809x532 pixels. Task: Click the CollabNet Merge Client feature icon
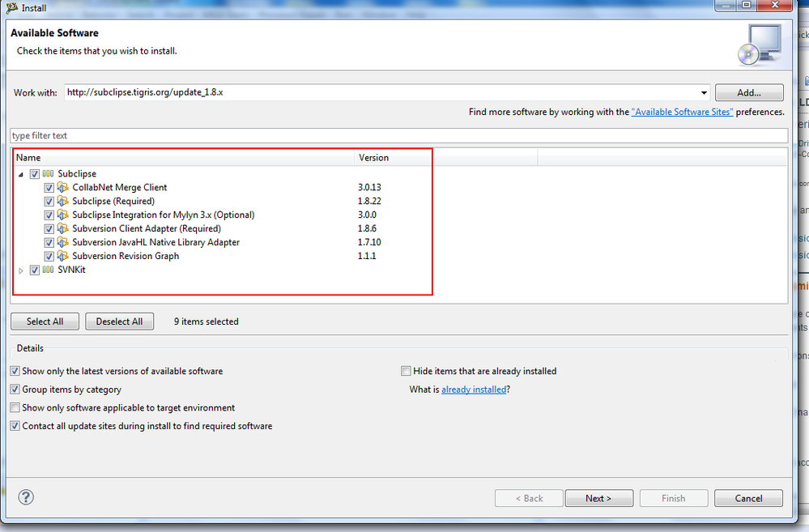pos(62,187)
